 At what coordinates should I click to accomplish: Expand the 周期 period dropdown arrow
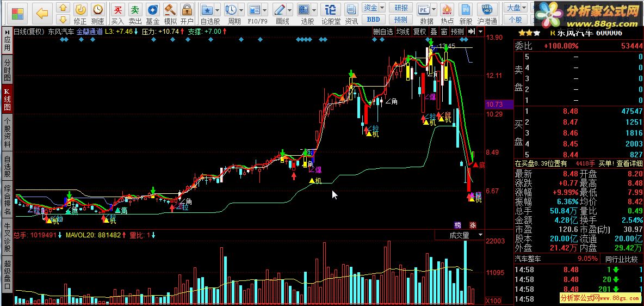click(242, 9)
